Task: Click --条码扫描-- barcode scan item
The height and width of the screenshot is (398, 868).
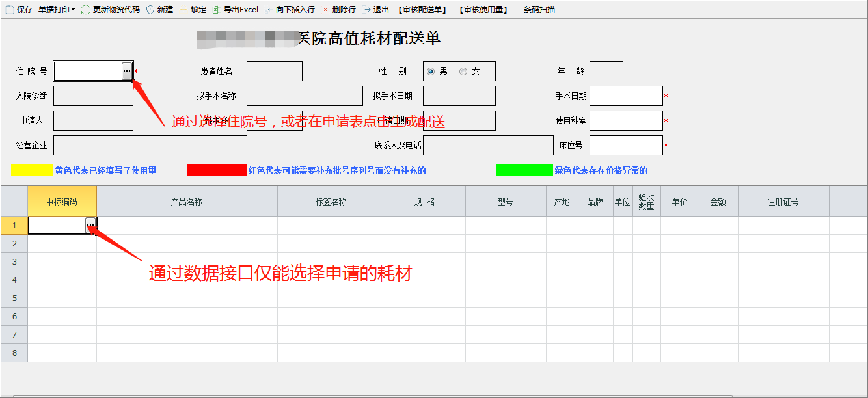Action: click(539, 10)
